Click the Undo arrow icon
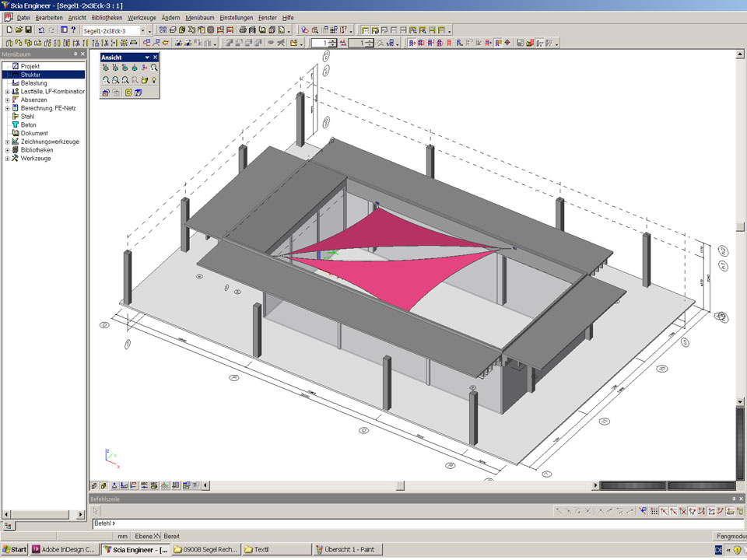This screenshot has width=747, height=560. [x=41, y=30]
